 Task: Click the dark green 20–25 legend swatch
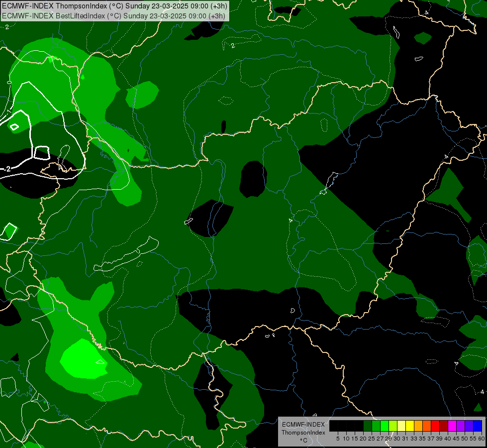368,426
